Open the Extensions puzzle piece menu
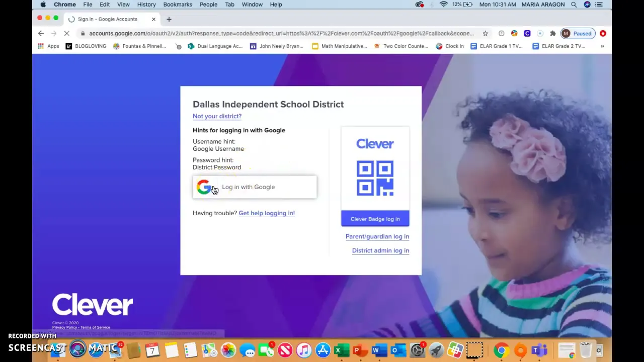644x362 pixels. (x=552, y=33)
